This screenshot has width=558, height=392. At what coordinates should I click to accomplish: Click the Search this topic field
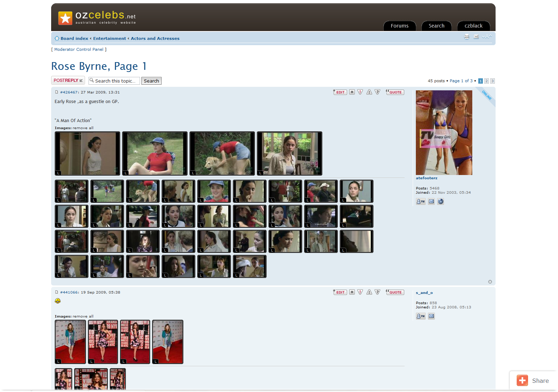coord(115,81)
